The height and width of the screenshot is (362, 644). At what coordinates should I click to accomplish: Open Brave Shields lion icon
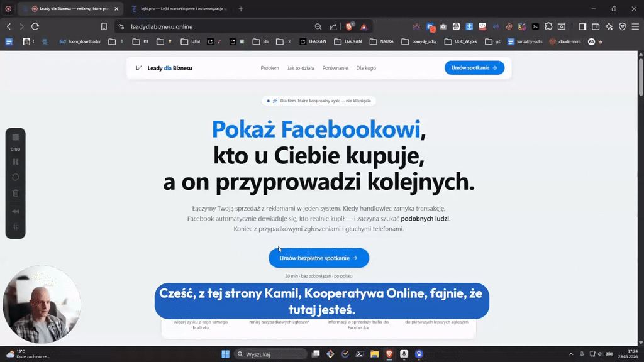(349, 26)
